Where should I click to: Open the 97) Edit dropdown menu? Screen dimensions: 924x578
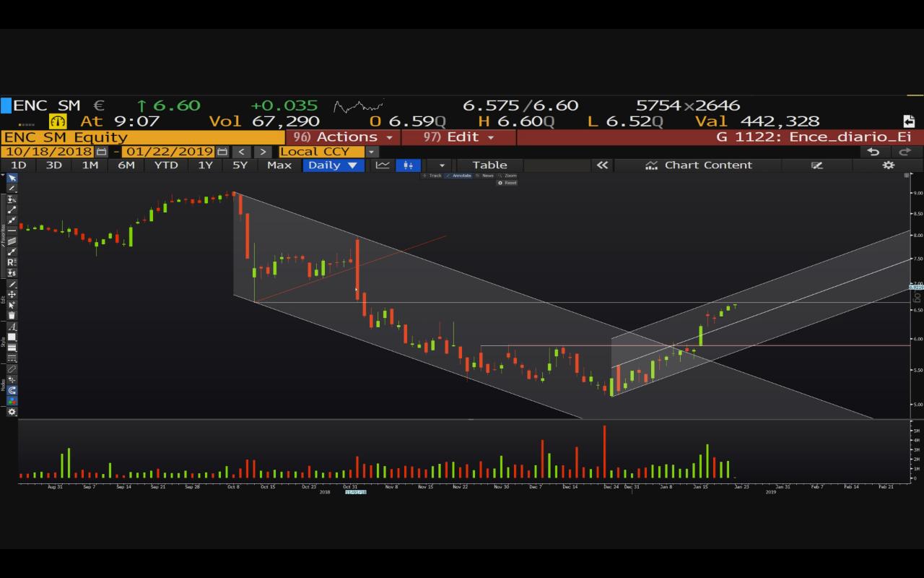coord(458,137)
